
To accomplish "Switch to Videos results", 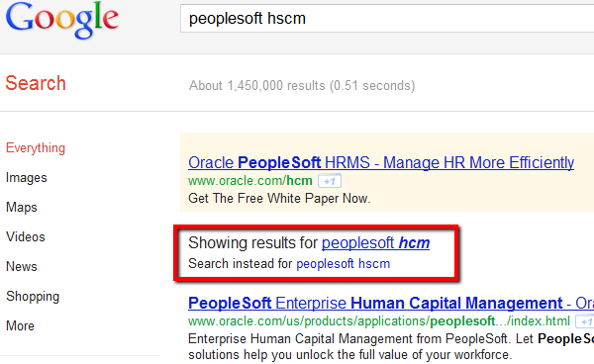I will click(x=26, y=236).
